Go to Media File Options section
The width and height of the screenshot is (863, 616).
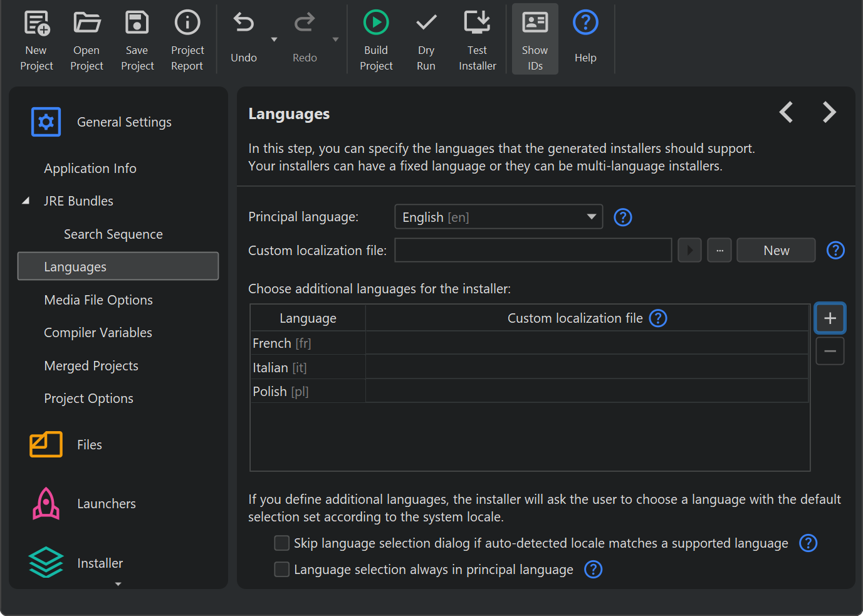click(98, 300)
